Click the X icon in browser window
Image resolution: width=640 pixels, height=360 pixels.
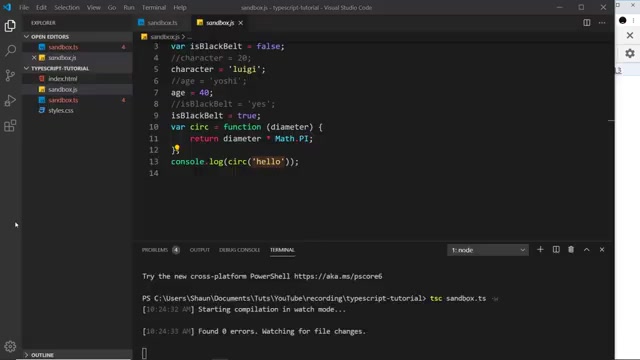pyautogui.click(x=630, y=36)
